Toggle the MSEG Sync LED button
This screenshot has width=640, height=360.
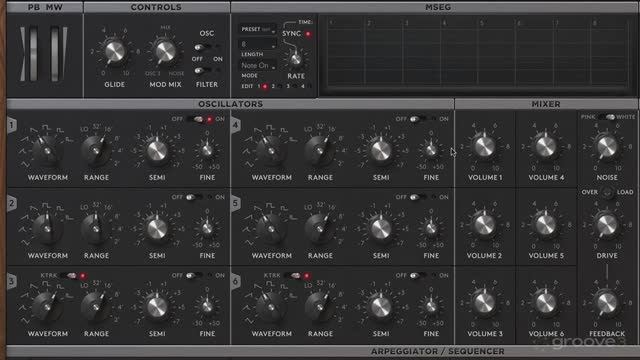[308, 34]
